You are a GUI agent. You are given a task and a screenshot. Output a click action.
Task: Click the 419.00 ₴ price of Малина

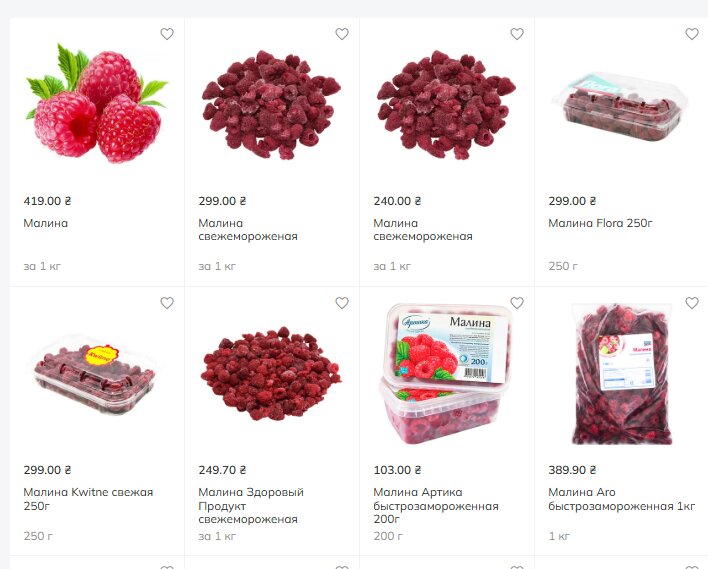[47, 201]
